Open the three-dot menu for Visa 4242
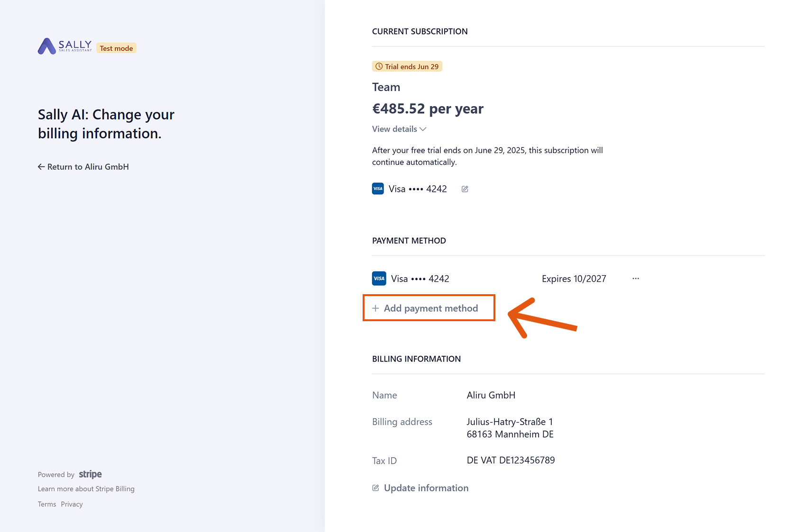This screenshot has height=532, width=812. click(636, 279)
